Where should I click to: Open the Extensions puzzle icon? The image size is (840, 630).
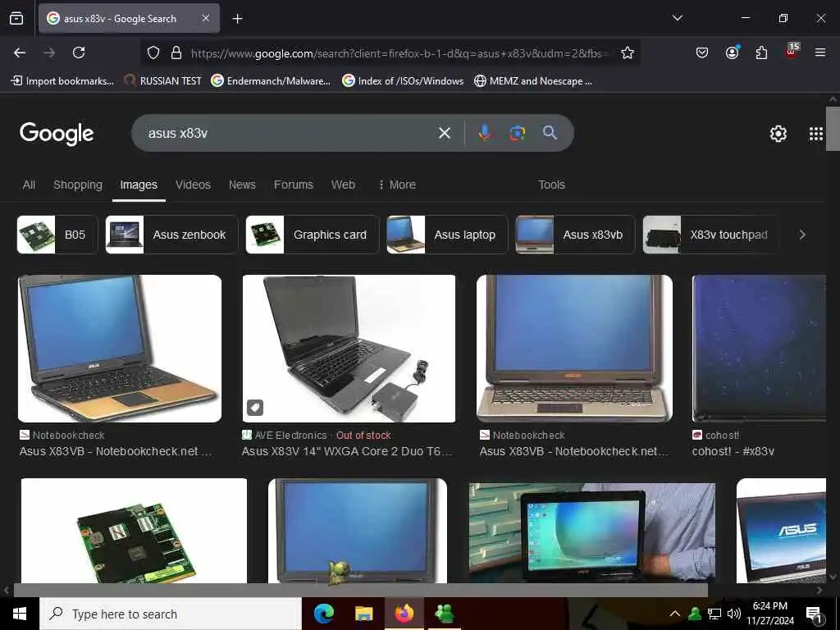pos(761,52)
